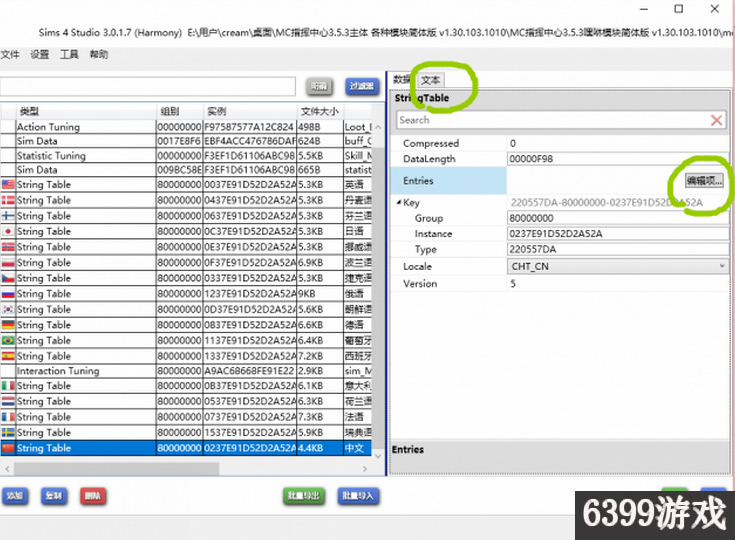Select the Danish flag String Table icon

pyautogui.click(x=8, y=200)
